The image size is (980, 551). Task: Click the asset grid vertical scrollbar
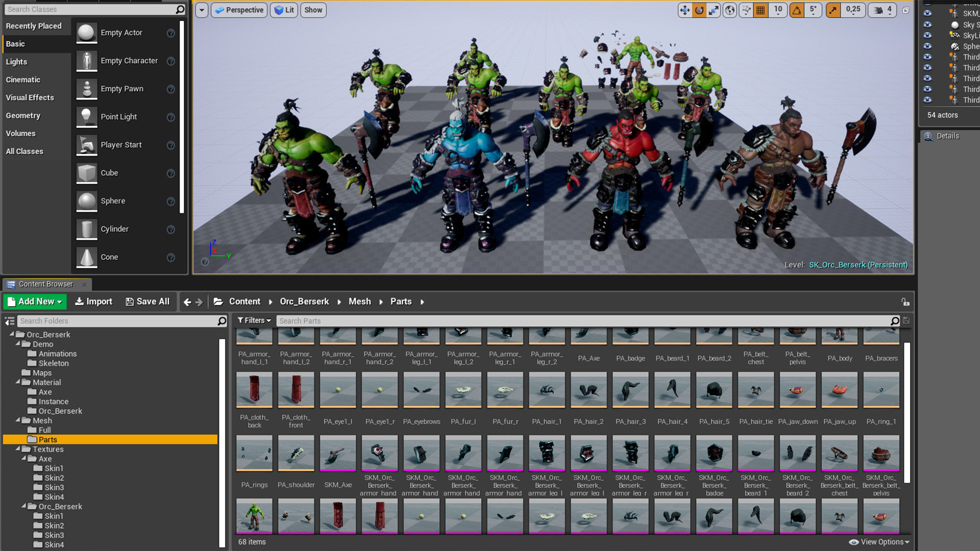[907, 412]
